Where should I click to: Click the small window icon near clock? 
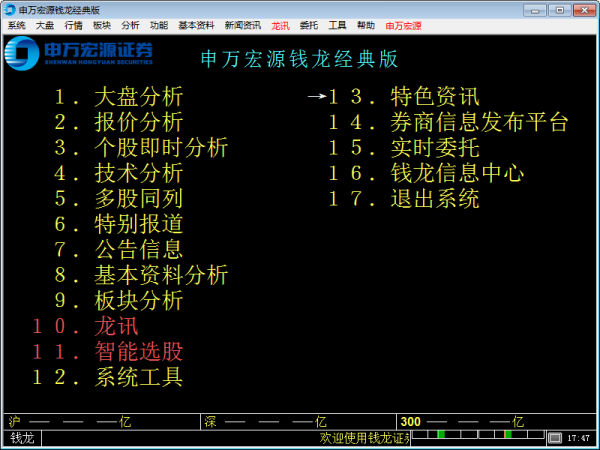coord(555,438)
